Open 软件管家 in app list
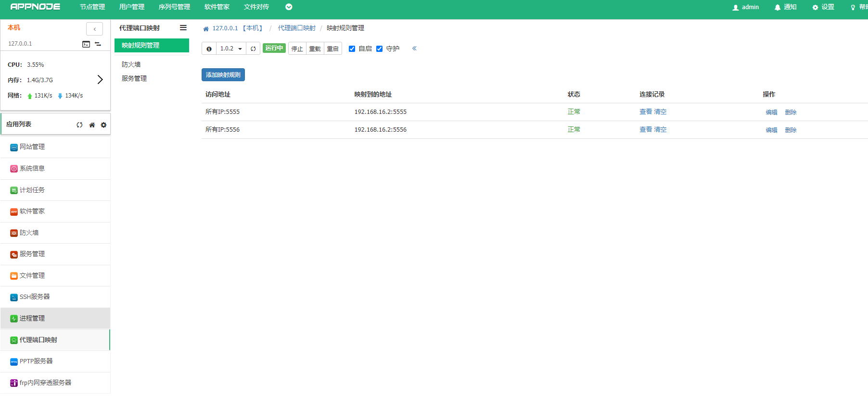 55,211
